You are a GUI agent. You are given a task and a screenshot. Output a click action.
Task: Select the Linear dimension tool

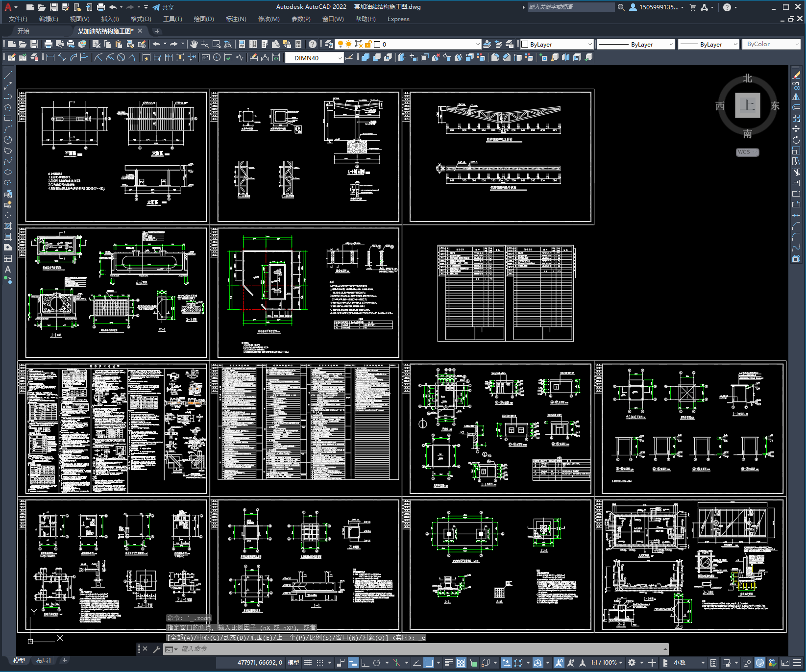[x=50, y=57]
